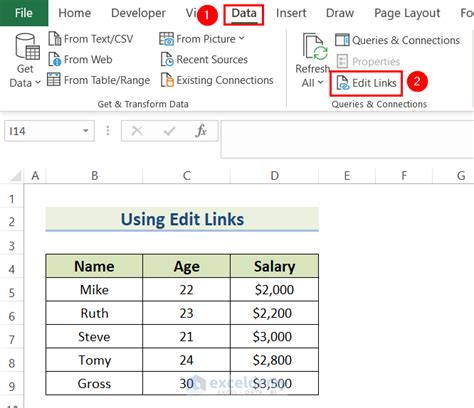This screenshot has height=408, width=474.
Task: Click the Edit Links button
Action: click(x=366, y=83)
